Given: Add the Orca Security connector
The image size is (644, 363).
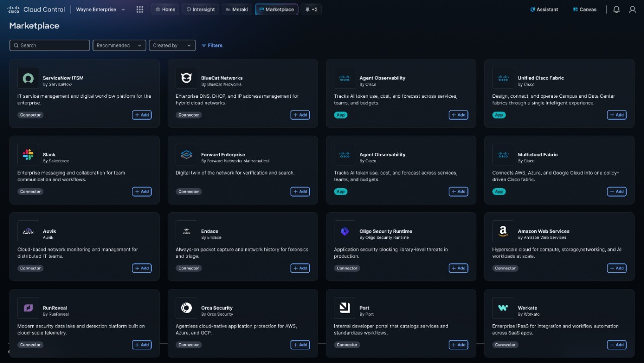Looking at the screenshot, I should tap(300, 345).
